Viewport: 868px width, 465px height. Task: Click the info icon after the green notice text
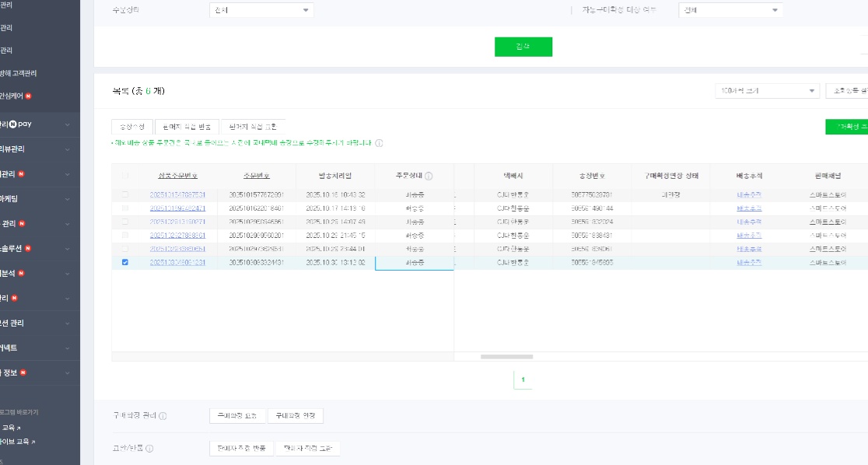pos(380,143)
